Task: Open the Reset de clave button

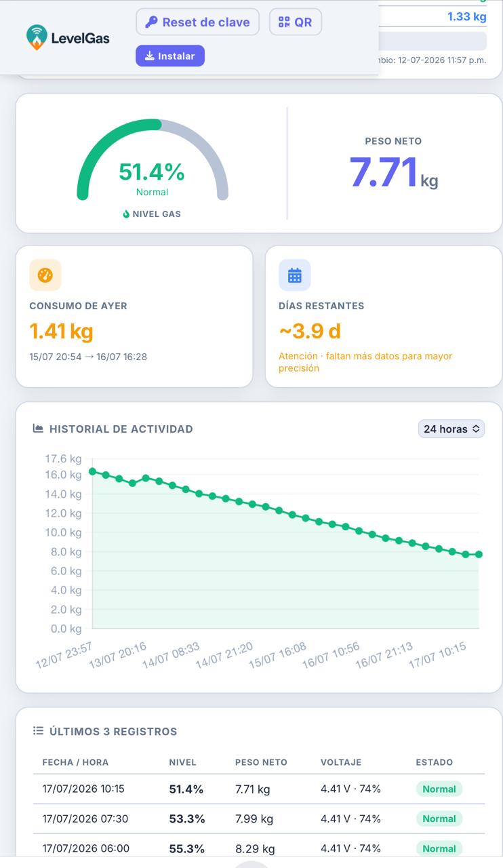Action: point(197,22)
